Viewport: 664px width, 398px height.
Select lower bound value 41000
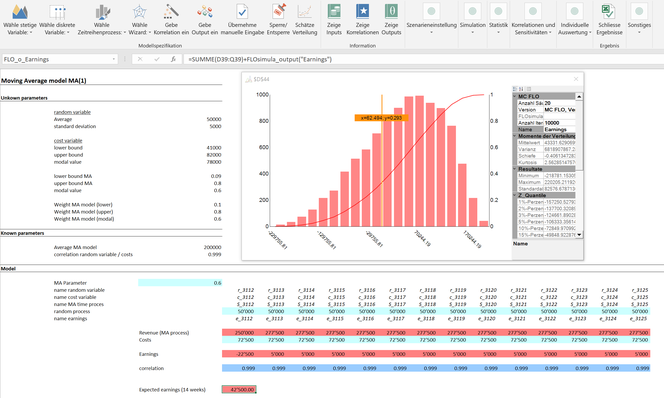click(x=214, y=148)
